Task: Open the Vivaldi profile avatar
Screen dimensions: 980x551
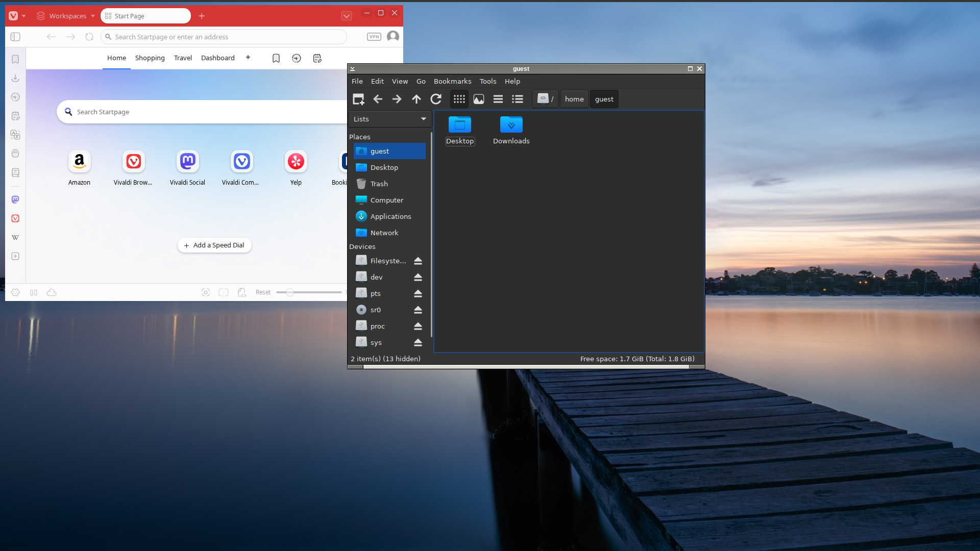Action: 393,36
